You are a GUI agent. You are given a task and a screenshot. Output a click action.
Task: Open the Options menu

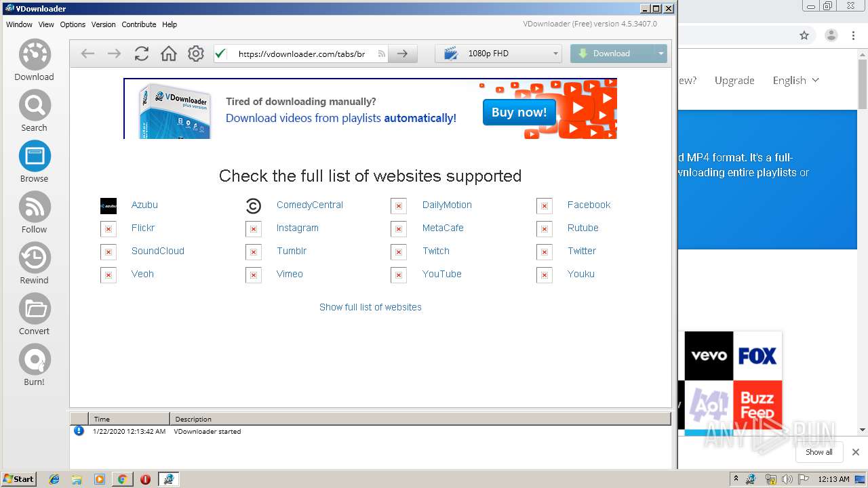(73, 24)
